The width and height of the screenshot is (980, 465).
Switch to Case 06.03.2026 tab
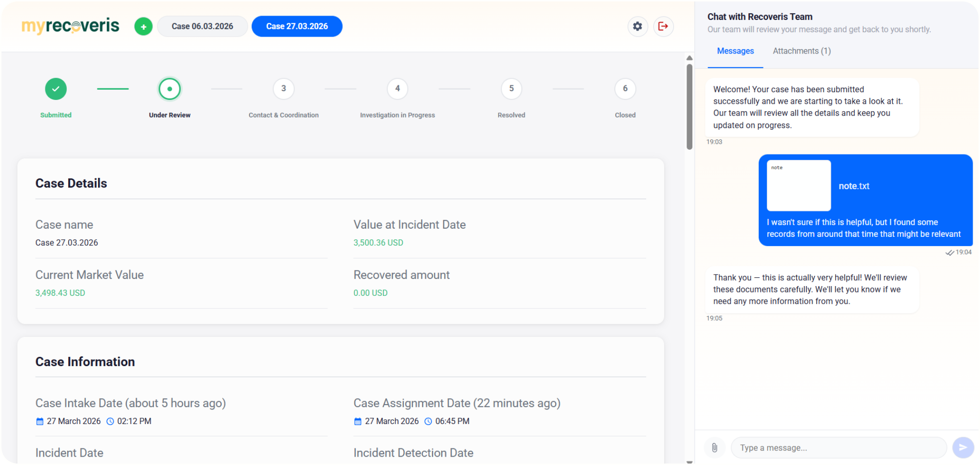[x=202, y=26]
